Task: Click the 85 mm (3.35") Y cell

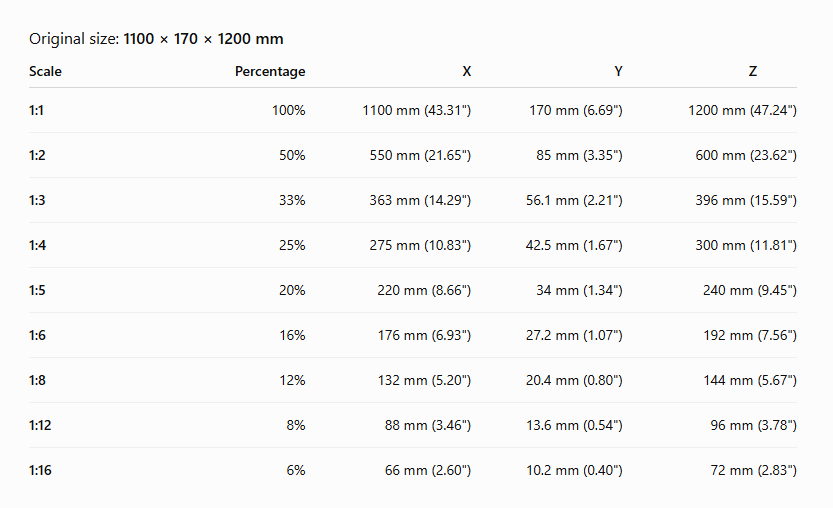Action: click(x=579, y=155)
